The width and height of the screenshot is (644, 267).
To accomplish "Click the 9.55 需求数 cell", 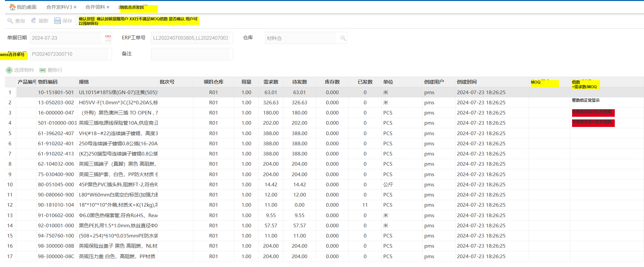I will click(x=271, y=216).
